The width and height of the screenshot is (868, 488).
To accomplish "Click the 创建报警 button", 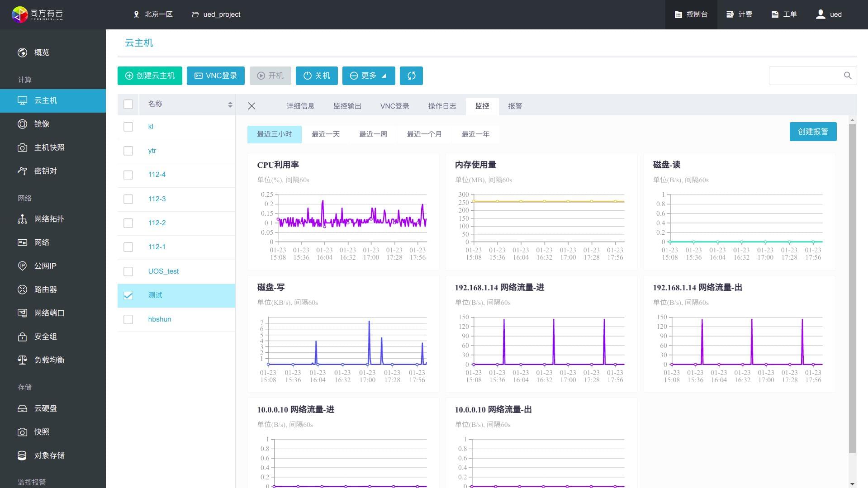I will [813, 132].
